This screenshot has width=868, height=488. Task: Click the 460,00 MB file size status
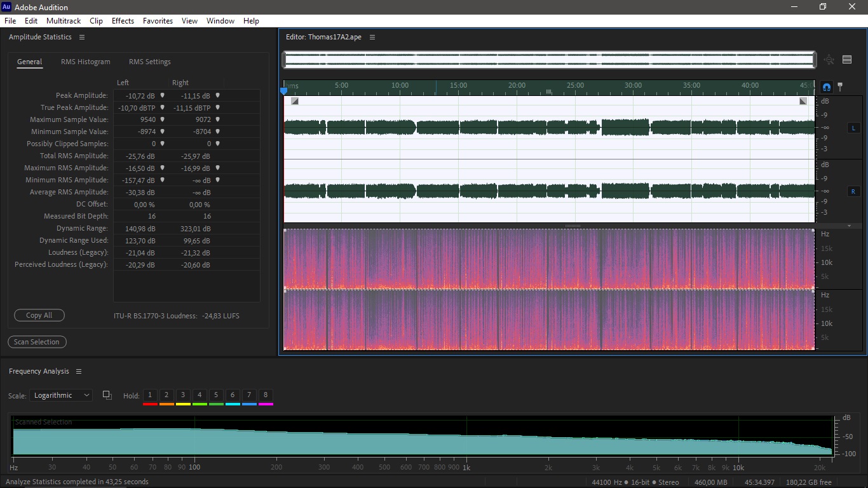pyautogui.click(x=710, y=482)
